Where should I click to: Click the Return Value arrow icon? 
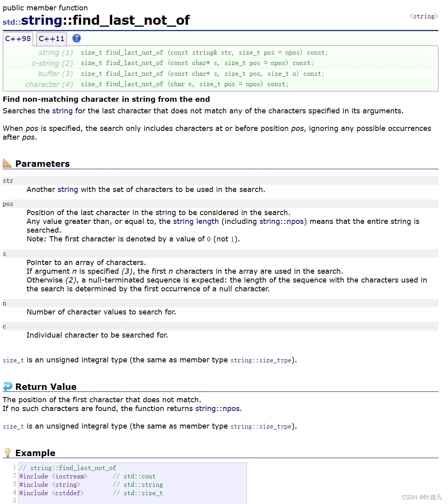pos(7,386)
